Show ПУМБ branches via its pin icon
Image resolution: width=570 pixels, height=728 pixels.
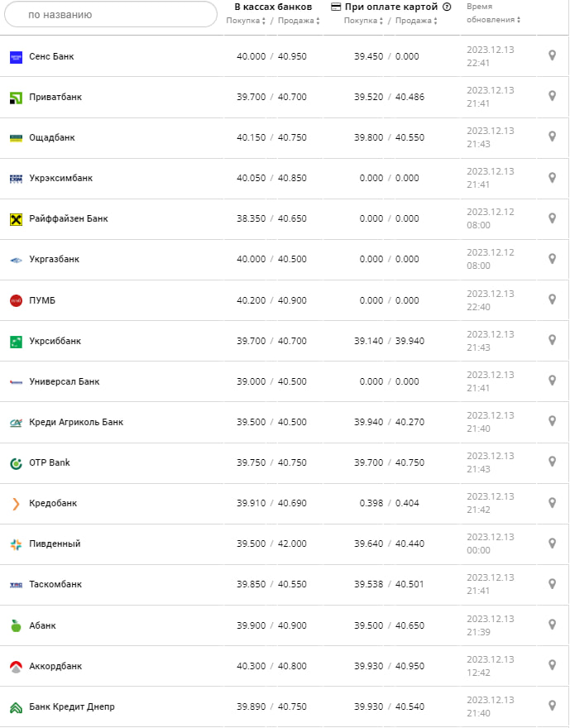tap(552, 299)
